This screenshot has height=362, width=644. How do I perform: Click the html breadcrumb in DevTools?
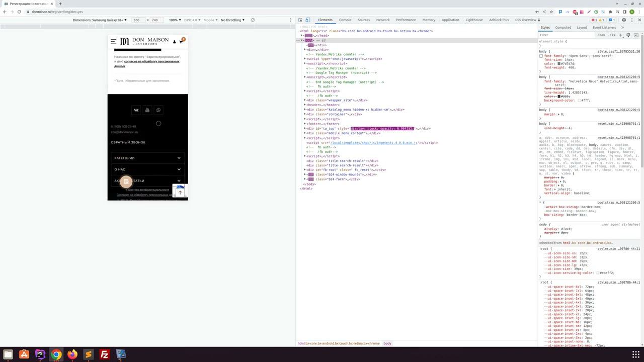[339, 343]
